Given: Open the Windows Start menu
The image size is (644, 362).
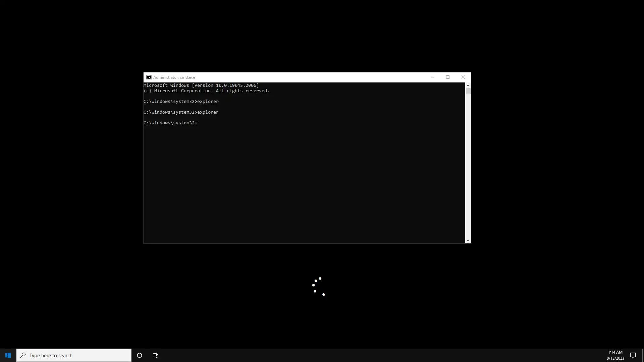Looking at the screenshot, I should pyautogui.click(x=8, y=355).
